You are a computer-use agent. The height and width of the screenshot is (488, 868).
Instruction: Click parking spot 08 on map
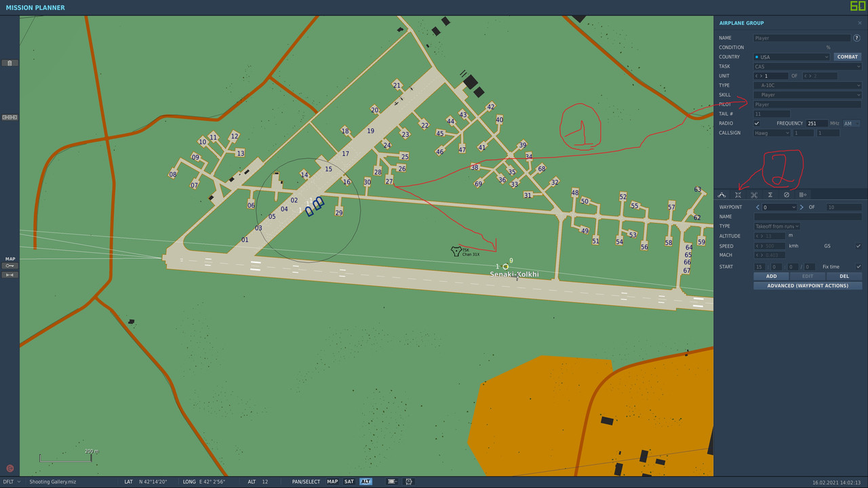pos(173,175)
